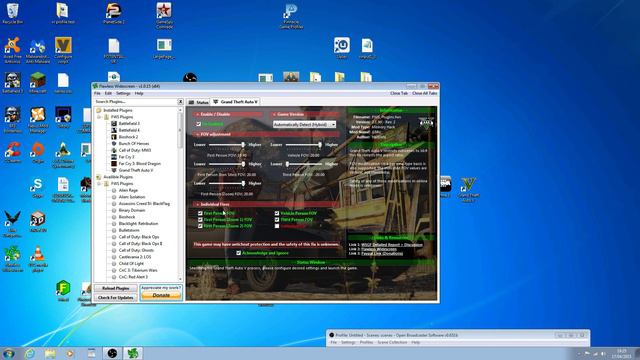Collapse FWS Plugins under Available Plugins
Screen dimensions: 640x360
(x=99, y=184)
